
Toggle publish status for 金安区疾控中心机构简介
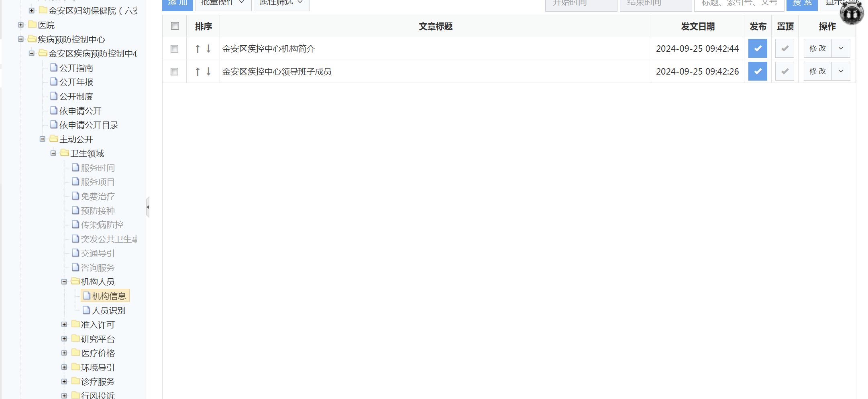(x=758, y=49)
